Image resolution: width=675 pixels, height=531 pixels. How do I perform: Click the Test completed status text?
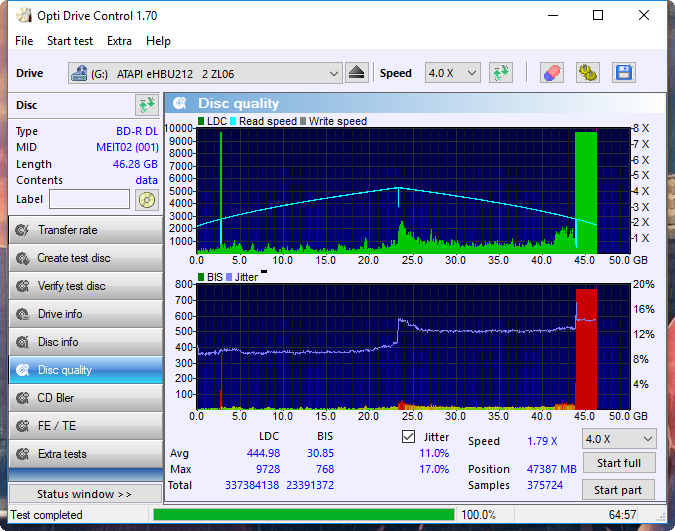[x=46, y=515]
